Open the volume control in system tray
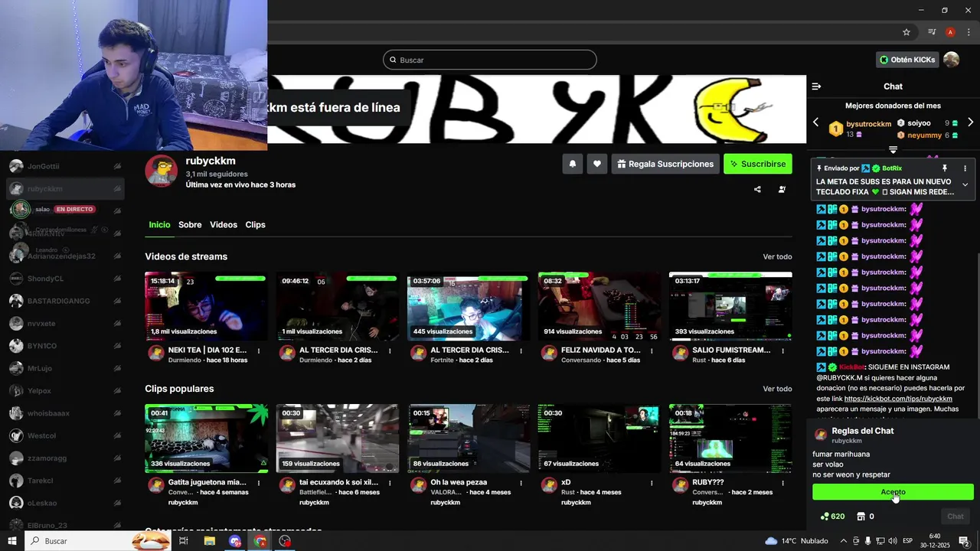 pos(893,541)
